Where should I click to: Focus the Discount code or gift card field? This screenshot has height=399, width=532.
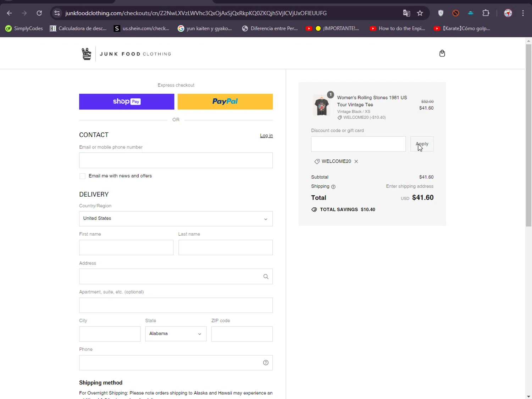click(x=358, y=144)
